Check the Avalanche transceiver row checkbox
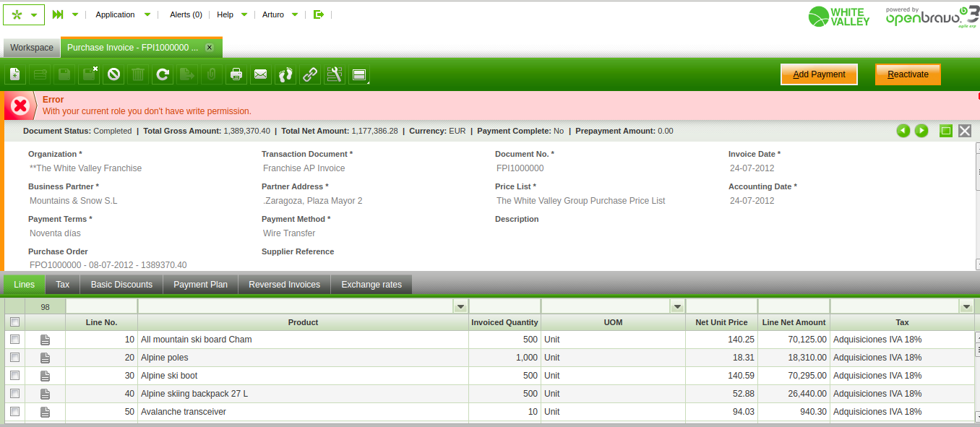 point(14,412)
